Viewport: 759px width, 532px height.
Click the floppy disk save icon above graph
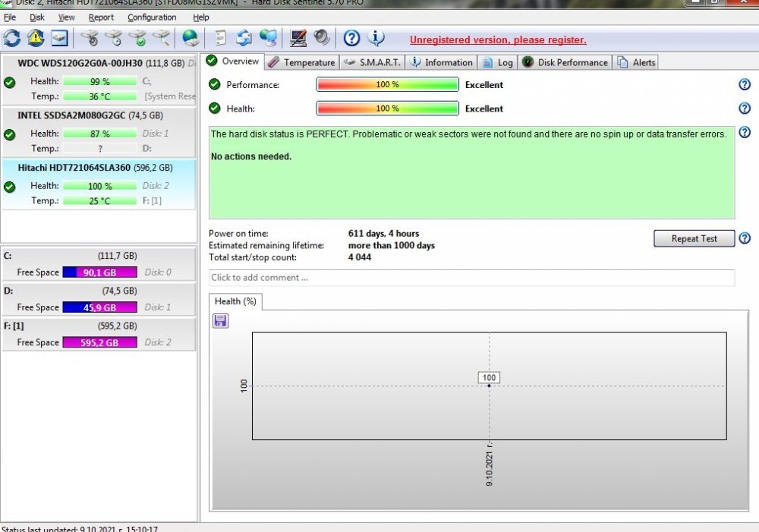[221, 321]
